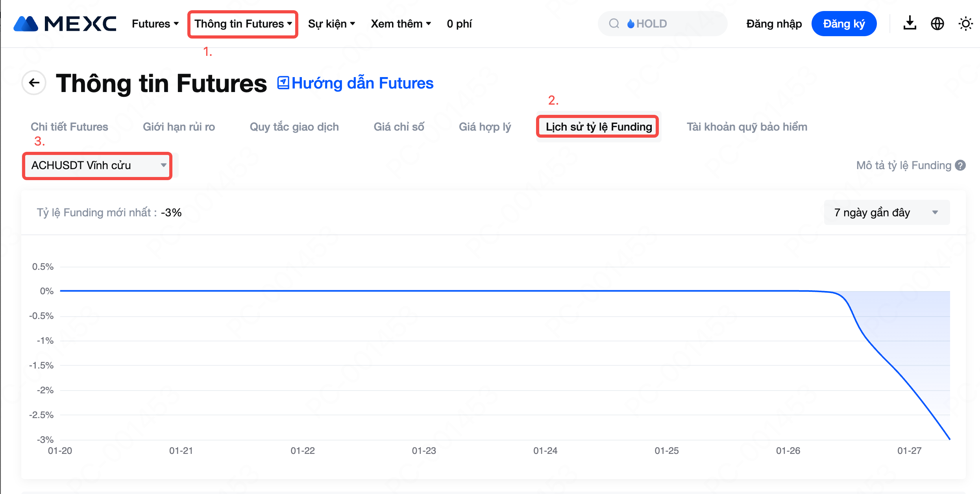Open the language globe icon

937,24
